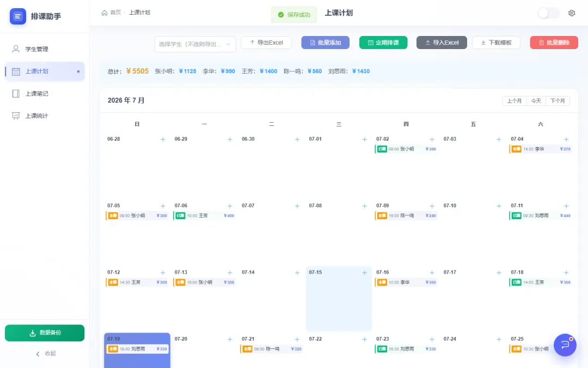This screenshot has width=588, height=368.
Task: Click plus icon for 07-11
Action: point(566,206)
